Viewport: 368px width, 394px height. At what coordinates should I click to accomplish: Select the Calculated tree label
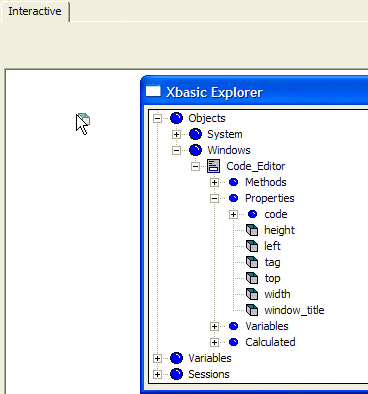tap(270, 342)
